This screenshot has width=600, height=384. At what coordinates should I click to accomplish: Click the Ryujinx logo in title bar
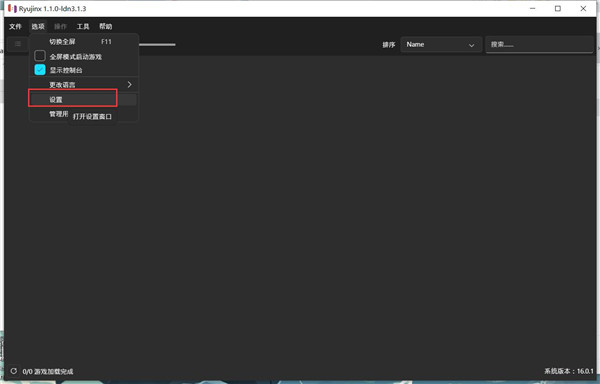pyautogui.click(x=12, y=8)
